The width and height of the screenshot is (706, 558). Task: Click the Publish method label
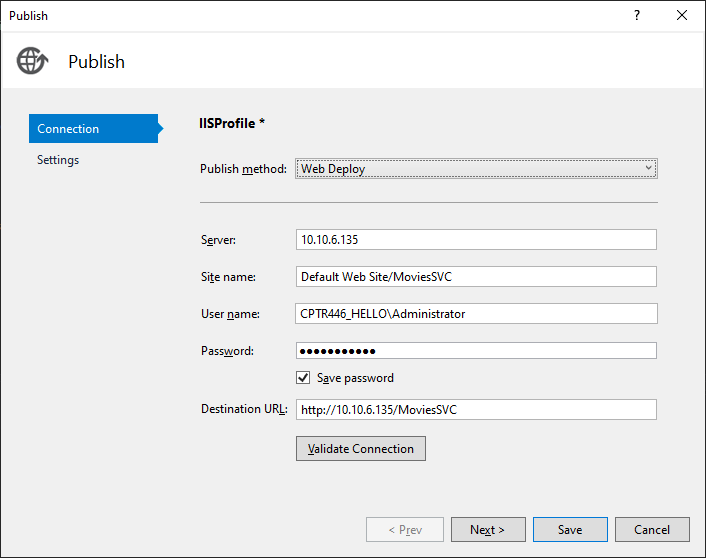click(x=243, y=169)
